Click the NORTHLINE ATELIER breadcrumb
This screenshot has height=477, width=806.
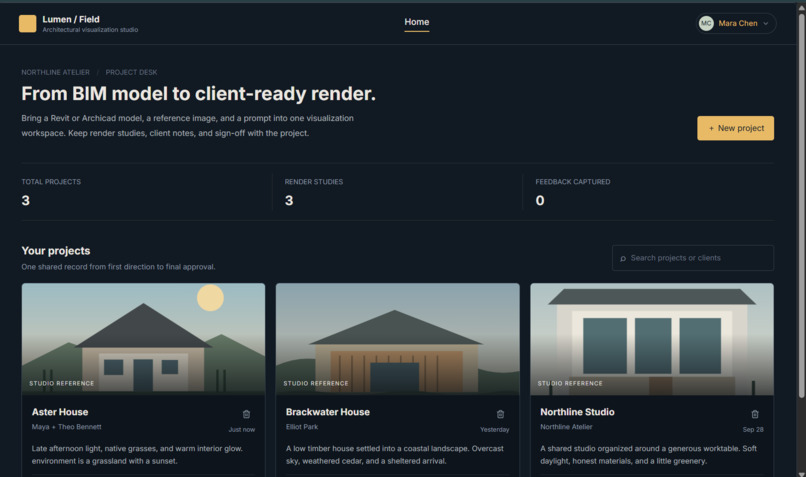[56, 72]
